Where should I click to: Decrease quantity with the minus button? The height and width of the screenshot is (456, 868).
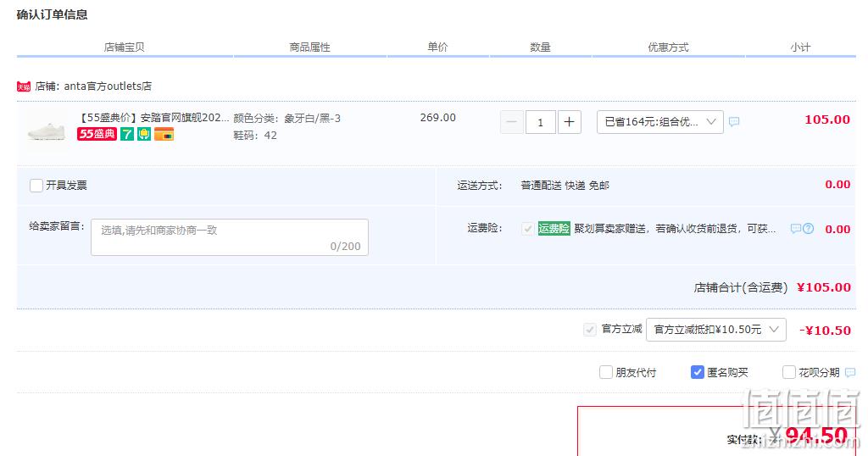(511, 122)
